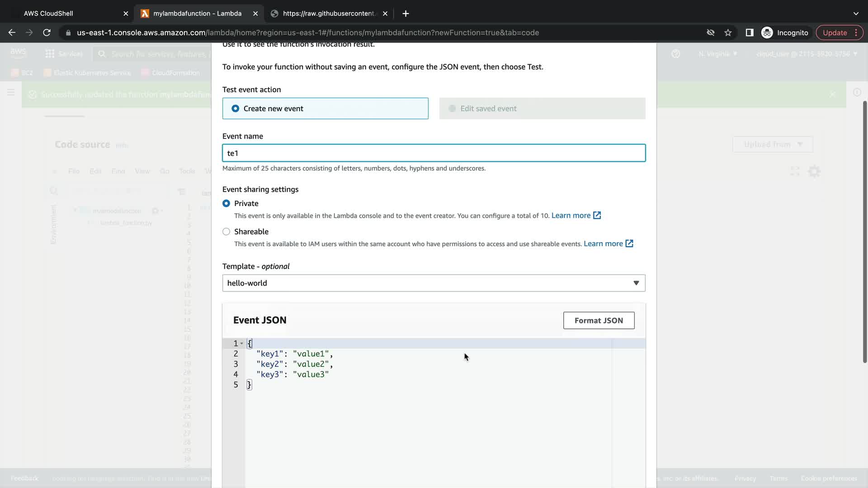
Task: Open the hello-world Template dropdown
Action: 434,283
